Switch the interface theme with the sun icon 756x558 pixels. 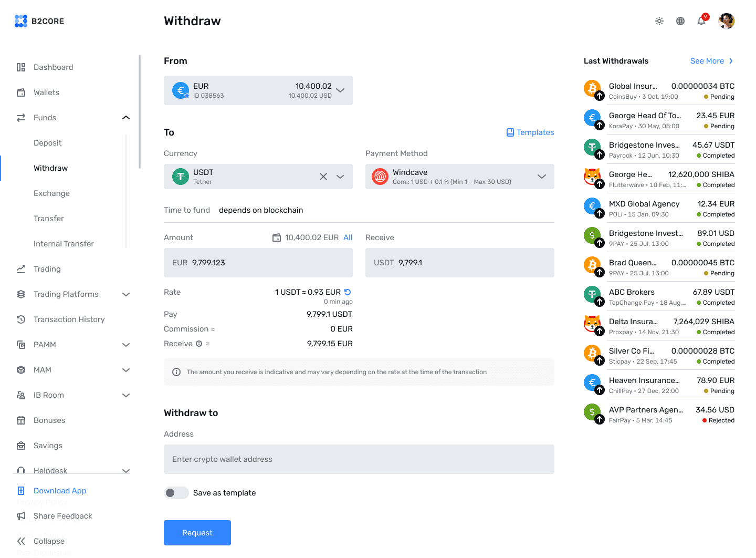pyautogui.click(x=659, y=21)
